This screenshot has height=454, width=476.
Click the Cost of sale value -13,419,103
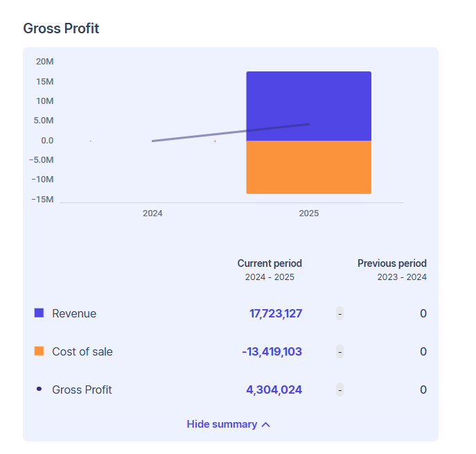pyautogui.click(x=272, y=351)
